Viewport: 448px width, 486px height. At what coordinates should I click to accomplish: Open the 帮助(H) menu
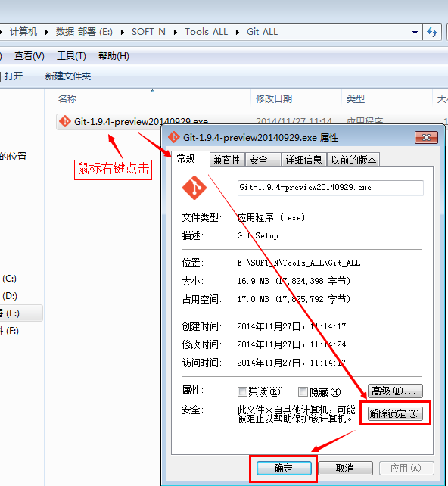pyautogui.click(x=114, y=56)
